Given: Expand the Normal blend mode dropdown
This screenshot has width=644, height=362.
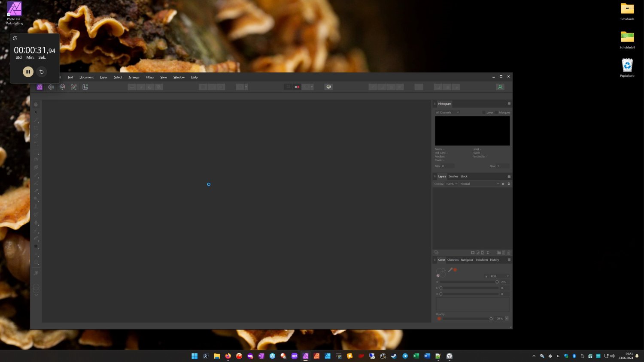Looking at the screenshot, I should click(x=479, y=184).
